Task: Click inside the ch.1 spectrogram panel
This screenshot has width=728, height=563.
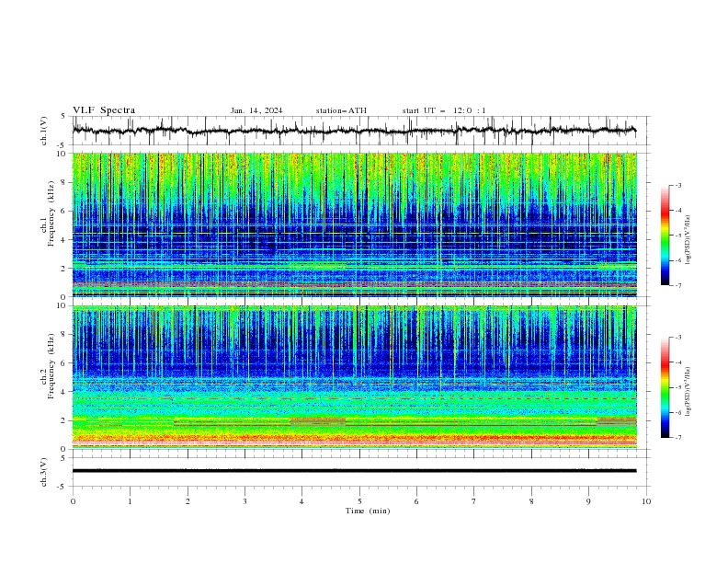Action: point(355,224)
